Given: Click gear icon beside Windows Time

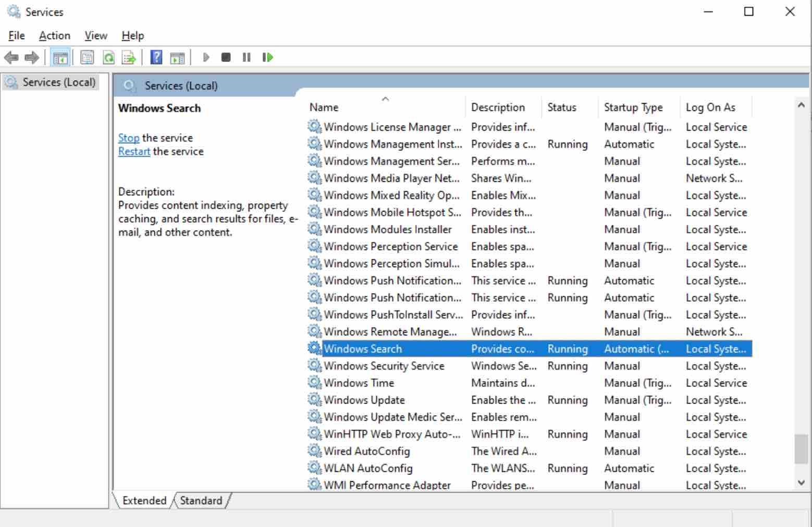Looking at the screenshot, I should pos(314,382).
